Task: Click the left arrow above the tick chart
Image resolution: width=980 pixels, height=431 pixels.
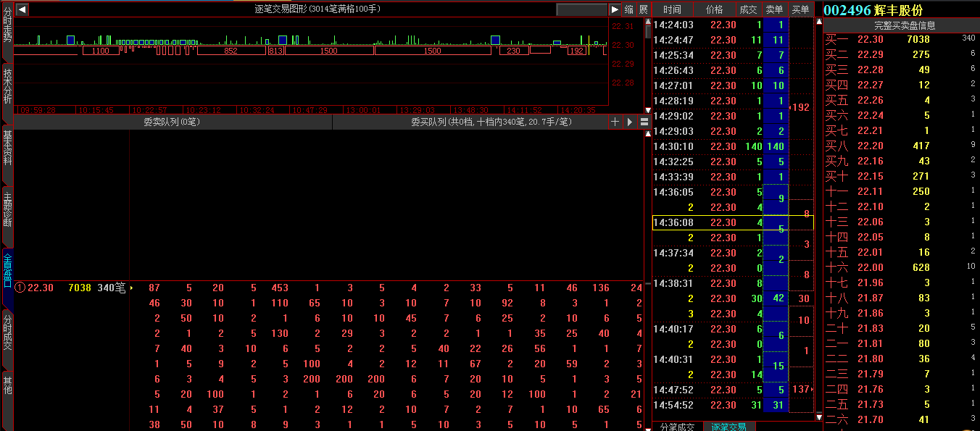Action: [x=22, y=9]
